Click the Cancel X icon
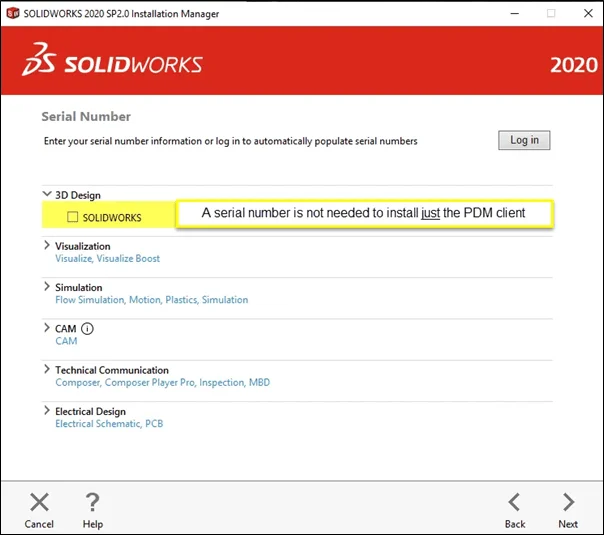This screenshot has width=604, height=535. (39, 502)
